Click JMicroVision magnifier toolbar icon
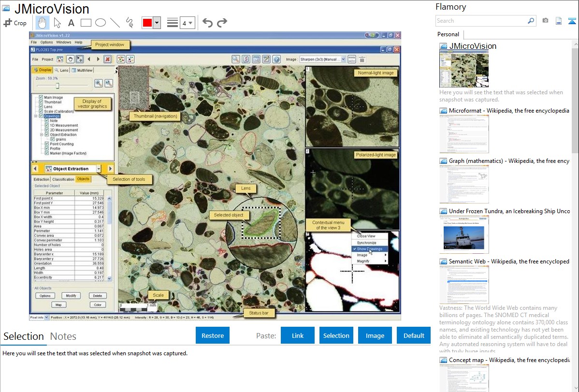579x392 pixels. [235, 59]
